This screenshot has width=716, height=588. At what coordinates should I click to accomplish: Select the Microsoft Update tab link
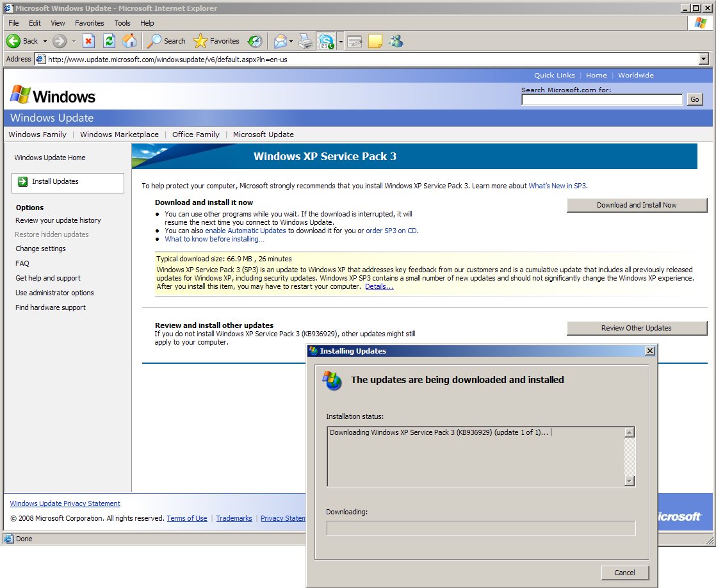click(263, 135)
